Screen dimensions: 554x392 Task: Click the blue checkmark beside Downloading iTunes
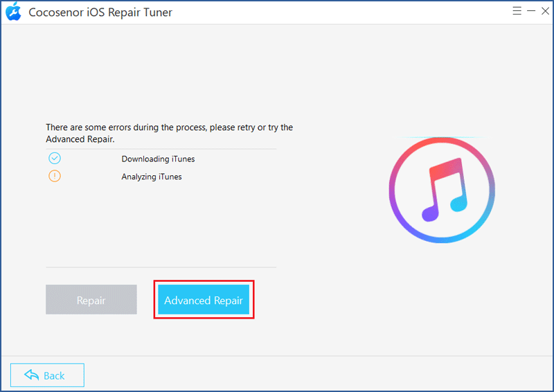click(x=55, y=158)
